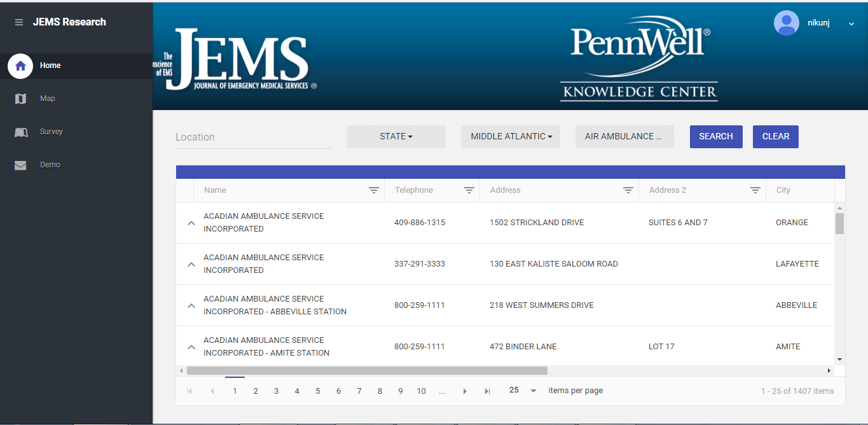Open the AIR AMBULANCE type dropdown
Viewport: 868px width, 425px height.
pyautogui.click(x=624, y=136)
